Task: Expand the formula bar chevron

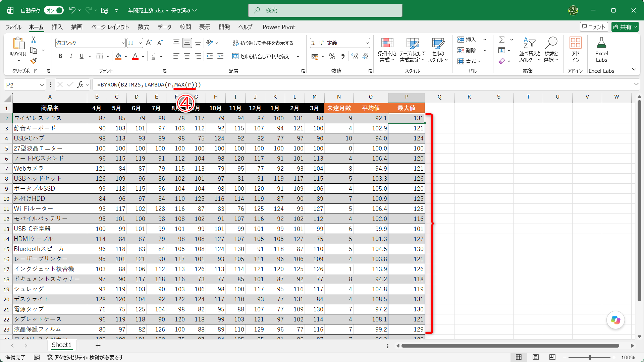Action: click(636, 84)
